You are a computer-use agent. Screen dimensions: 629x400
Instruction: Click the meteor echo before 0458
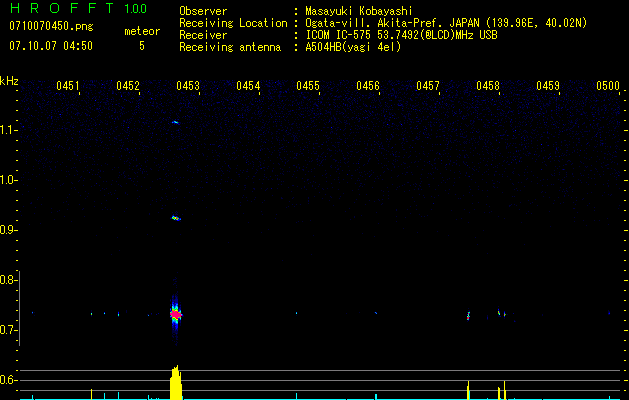pos(468,316)
